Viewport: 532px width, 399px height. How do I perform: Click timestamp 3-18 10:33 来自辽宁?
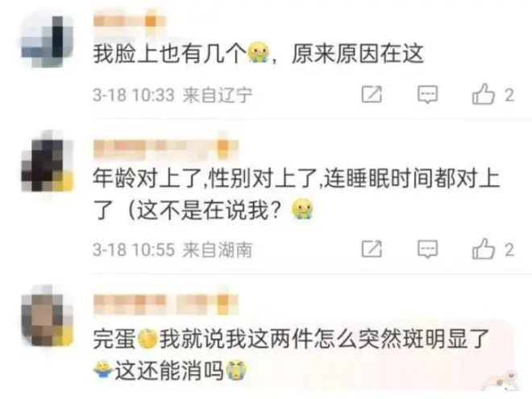pyautogui.click(x=172, y=94)
